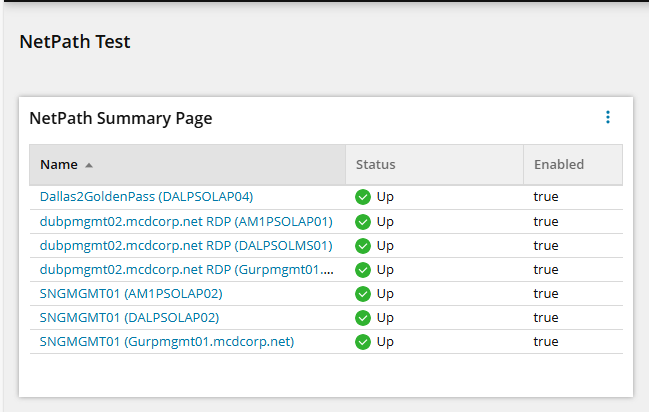This screenshot has height=412, width=649.
Task: Open Dallas2GoldenPass (DALPSOLAP04) path
Action: [146, 197]
